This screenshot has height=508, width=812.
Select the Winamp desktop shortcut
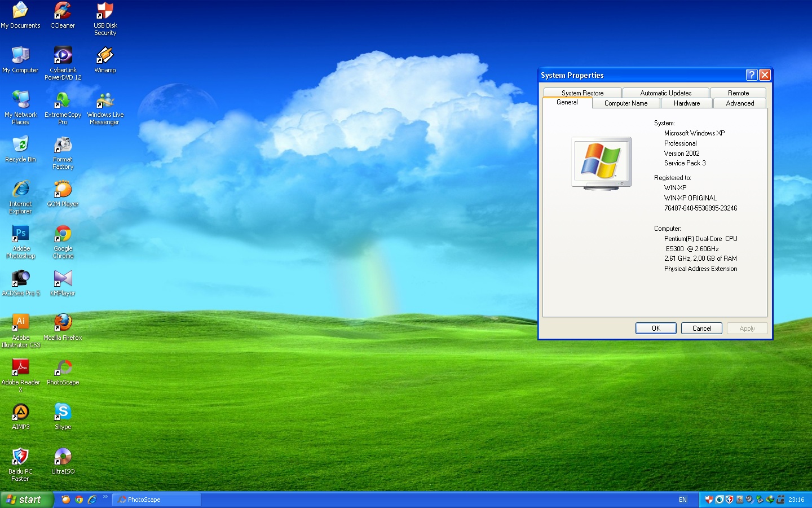(x=105, y=60)
